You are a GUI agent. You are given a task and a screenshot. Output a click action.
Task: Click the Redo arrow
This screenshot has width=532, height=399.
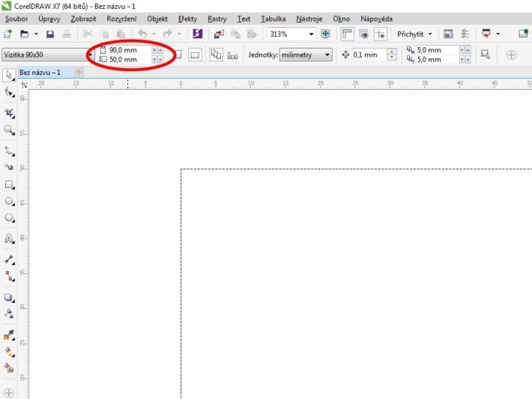point(168,34)
